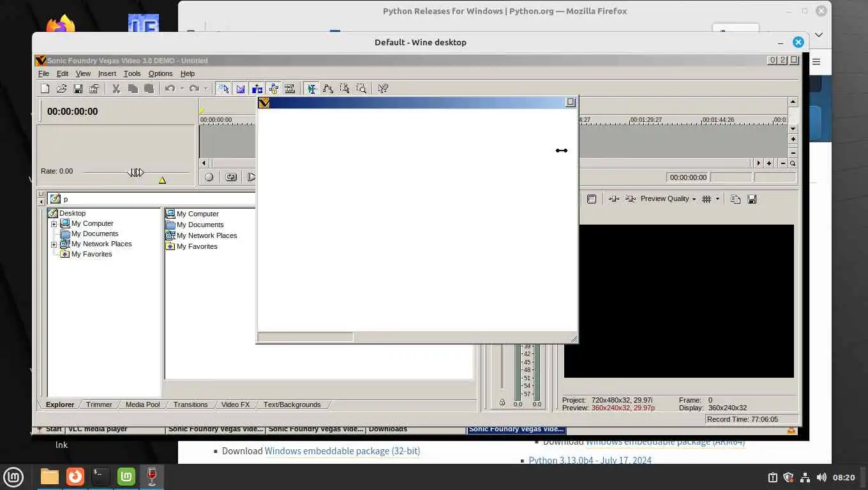Open the Preview Quality dropdown

(x=668, y=199)
